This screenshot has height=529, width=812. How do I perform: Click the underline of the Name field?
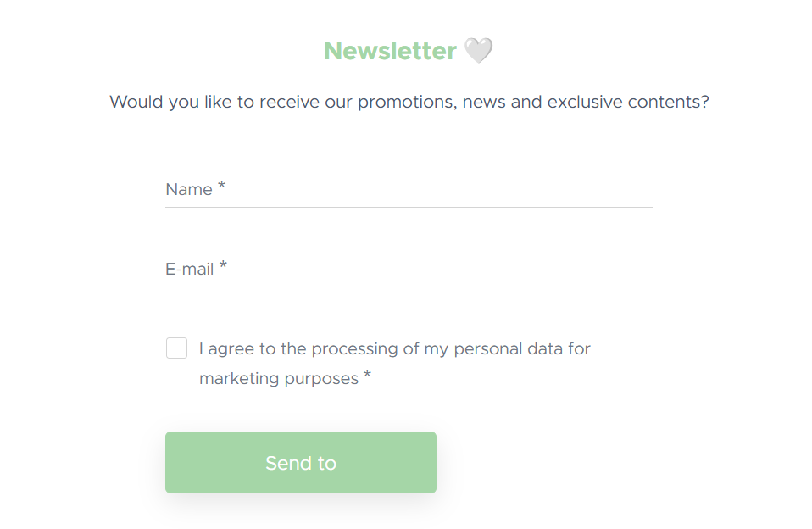[409, 205]
